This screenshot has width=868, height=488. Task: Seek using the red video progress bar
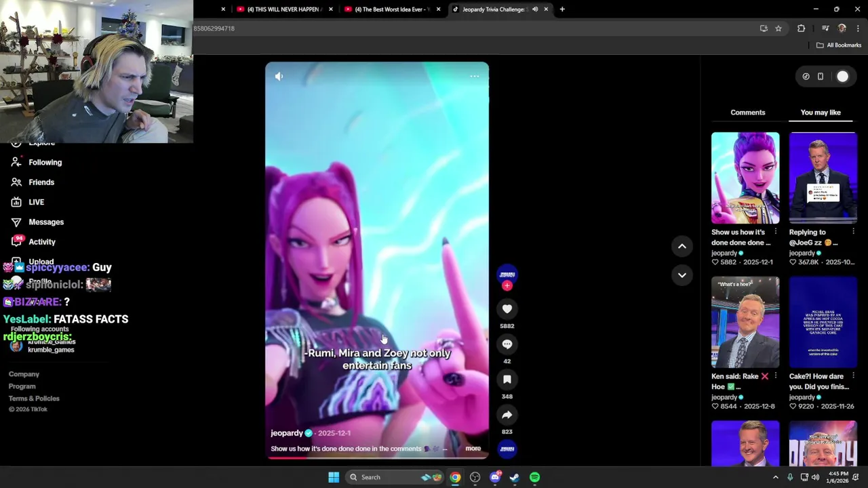(x=376, y=457)
